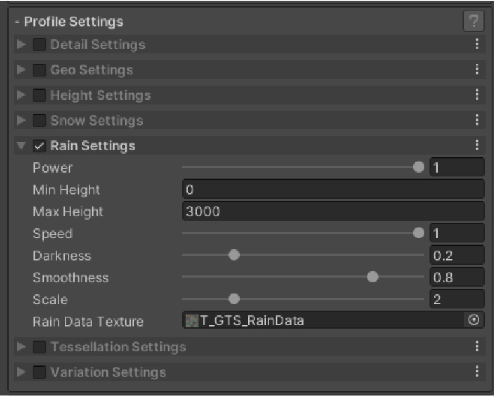Image resolution: width=494 pixels, height=396 pixels.
Task: Enable the Variation Settings checkbox
Action: click(x=39, y=372)
